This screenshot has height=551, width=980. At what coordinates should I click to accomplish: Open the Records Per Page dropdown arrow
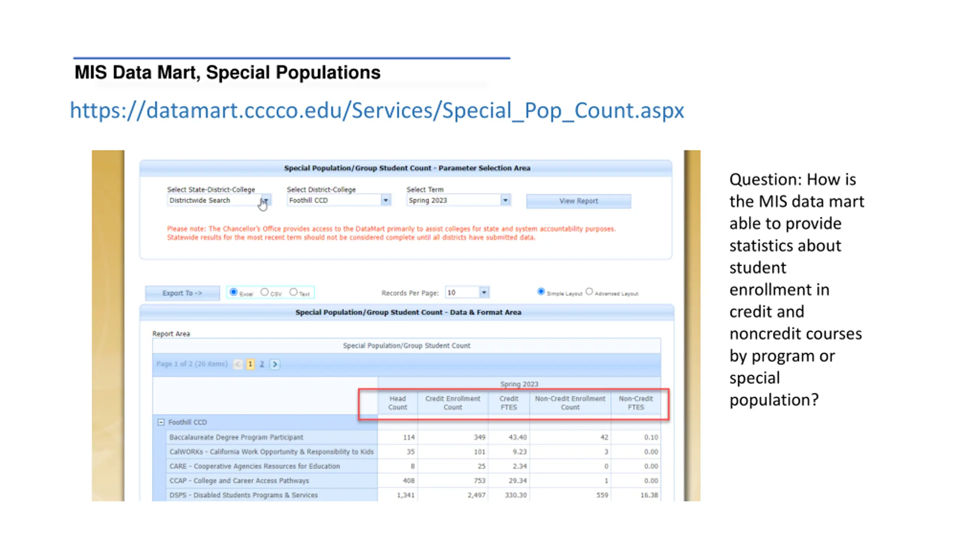[x=484, y=293]
